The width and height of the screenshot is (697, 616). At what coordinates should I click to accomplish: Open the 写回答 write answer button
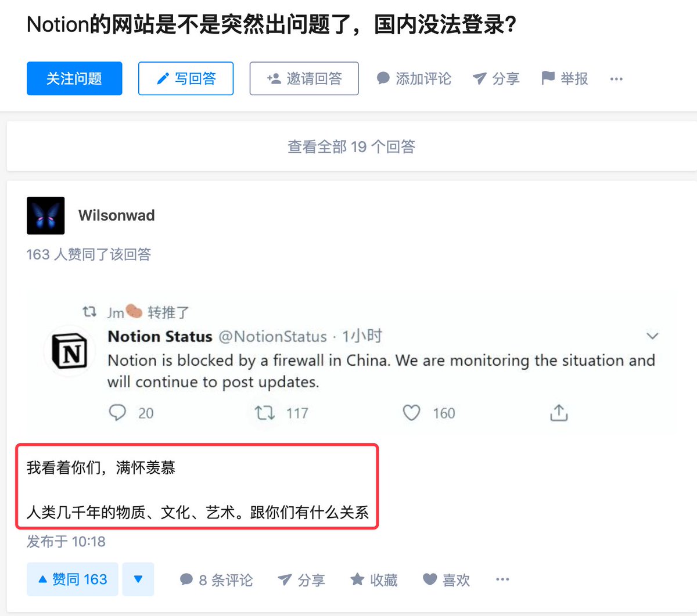pos(186,78)
